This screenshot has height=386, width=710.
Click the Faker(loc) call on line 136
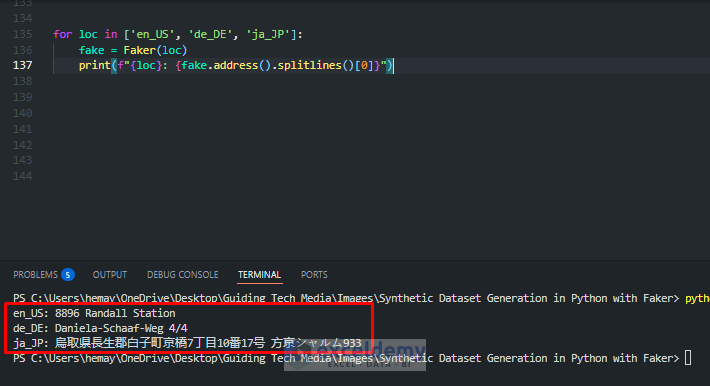click(x=155, y=50)
